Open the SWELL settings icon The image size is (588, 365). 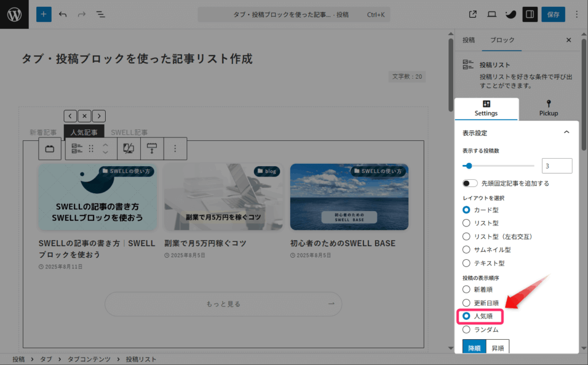[510, 14]
